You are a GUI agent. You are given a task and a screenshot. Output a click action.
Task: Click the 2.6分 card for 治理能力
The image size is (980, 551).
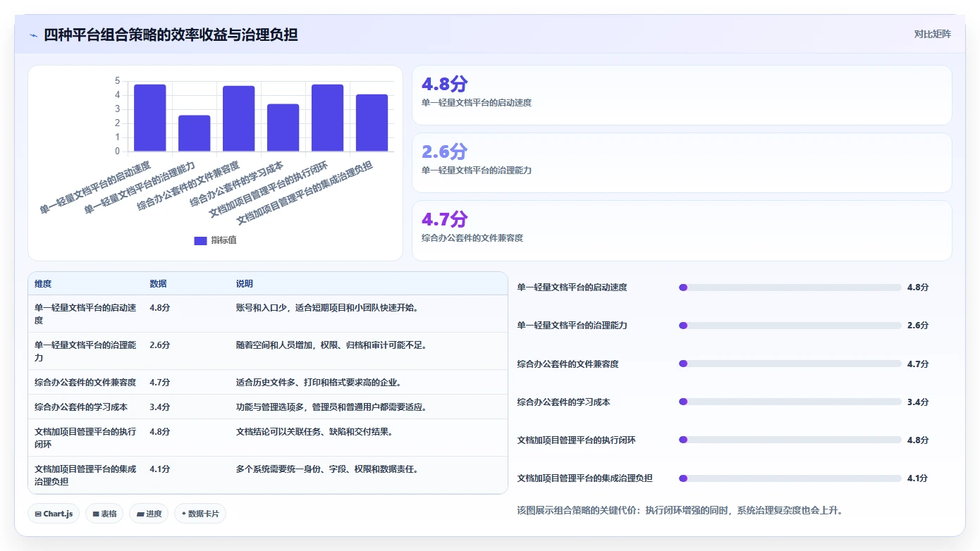click(x=682, y=163)
